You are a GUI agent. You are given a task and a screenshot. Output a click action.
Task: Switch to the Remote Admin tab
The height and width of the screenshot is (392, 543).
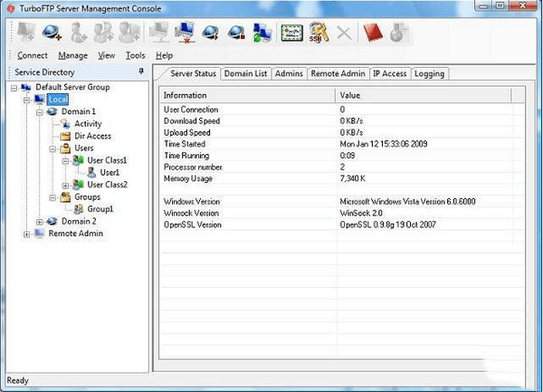[338, 73]
